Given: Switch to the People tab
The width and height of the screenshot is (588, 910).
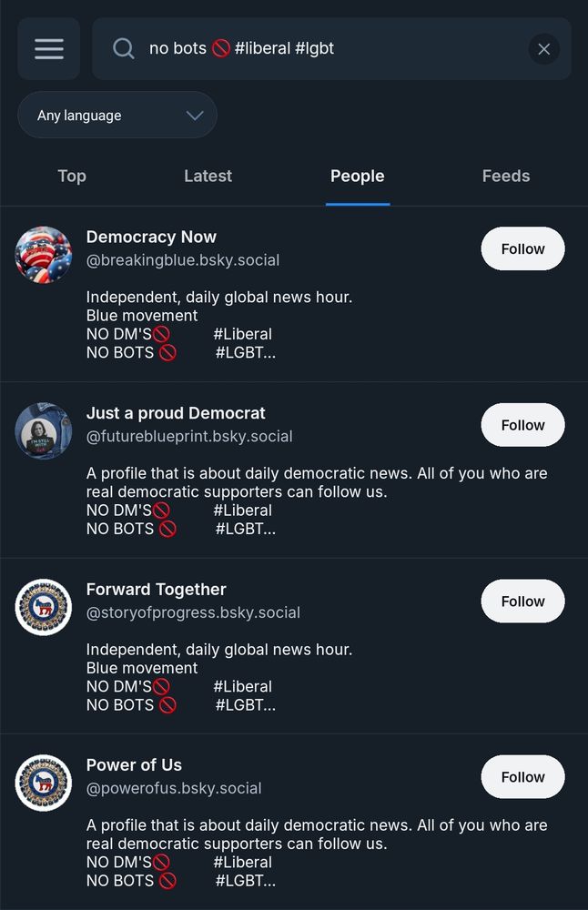Looking at the screenshot, I should (x=357, y=176).
